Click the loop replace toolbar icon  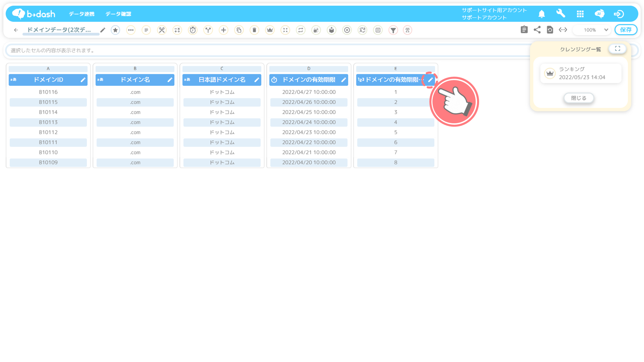click(x=301, y=30)
